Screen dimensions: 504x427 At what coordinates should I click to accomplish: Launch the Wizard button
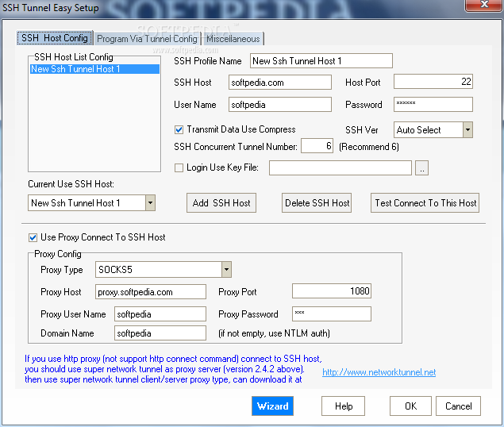point(272,406)
